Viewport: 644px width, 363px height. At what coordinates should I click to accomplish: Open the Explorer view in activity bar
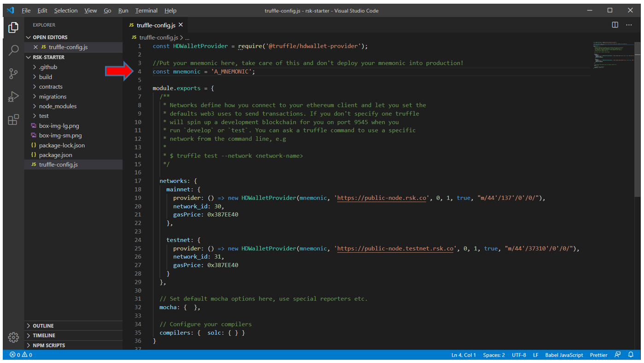coord(13,28)
